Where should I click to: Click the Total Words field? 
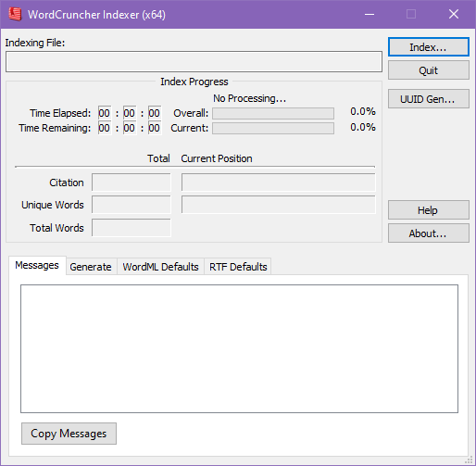[132, 228]
